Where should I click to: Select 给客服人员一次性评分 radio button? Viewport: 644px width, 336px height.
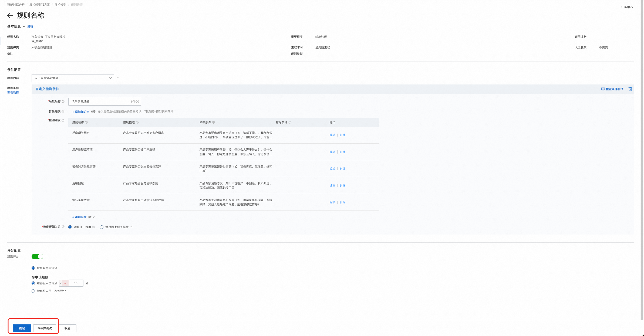click(33, 291)
